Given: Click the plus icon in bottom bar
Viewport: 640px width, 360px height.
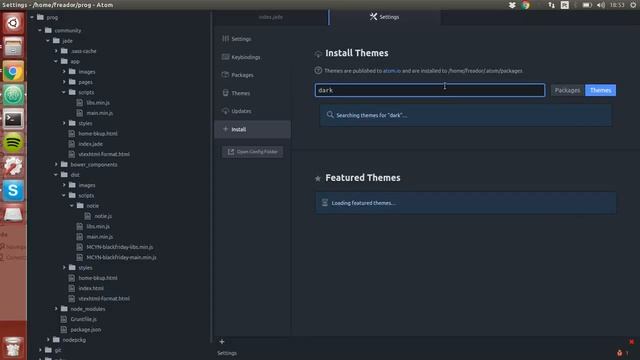Looking at the screenshot, I should [x=222, y=342].
